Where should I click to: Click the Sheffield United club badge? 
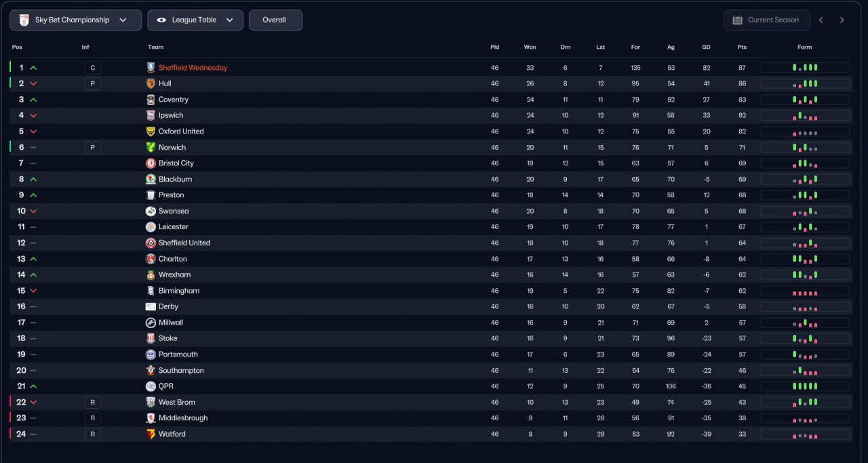[x=151, y=243]
